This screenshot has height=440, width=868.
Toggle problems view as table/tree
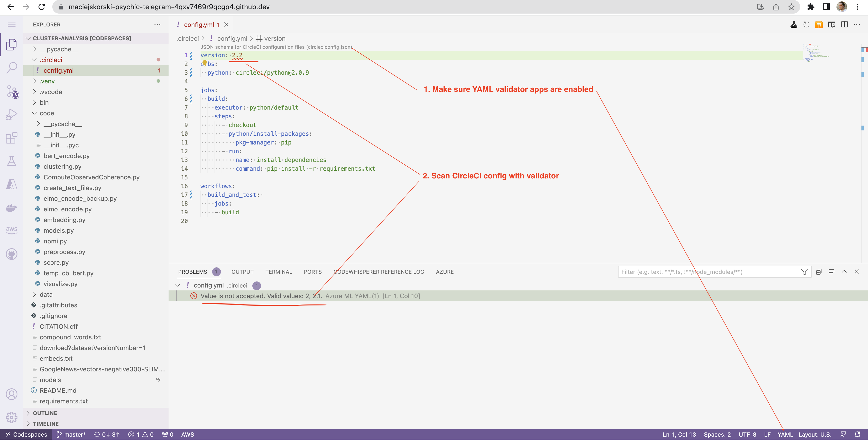[x=831, y=272]
